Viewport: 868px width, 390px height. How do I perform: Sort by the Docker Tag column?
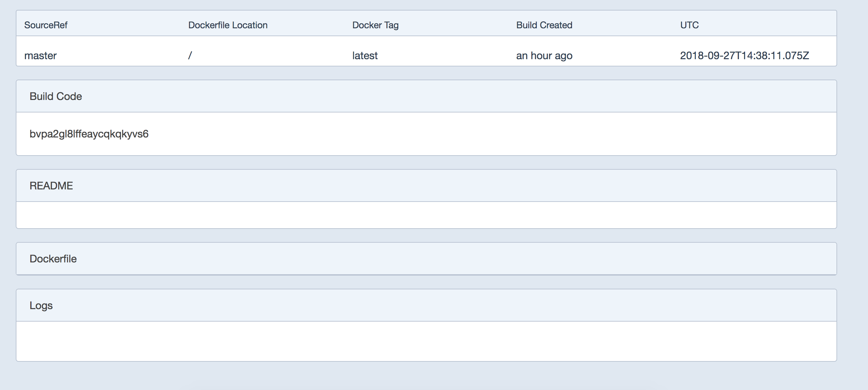[x=375, y=25]
